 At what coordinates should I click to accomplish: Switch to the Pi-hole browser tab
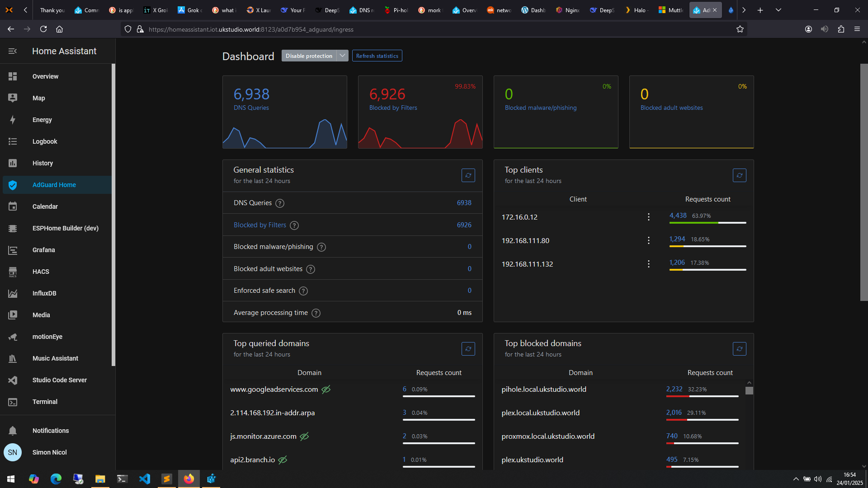(396, 10)
